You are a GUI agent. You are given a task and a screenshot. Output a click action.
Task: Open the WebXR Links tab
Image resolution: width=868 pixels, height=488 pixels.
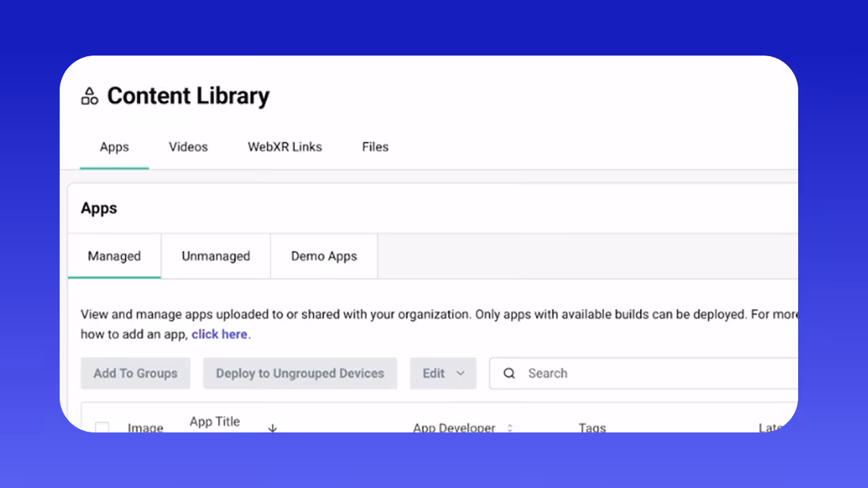tap(285, 147)
